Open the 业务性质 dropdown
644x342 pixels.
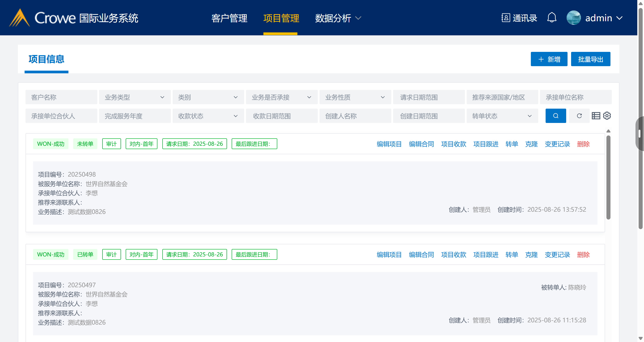click(x=355, y=97)
